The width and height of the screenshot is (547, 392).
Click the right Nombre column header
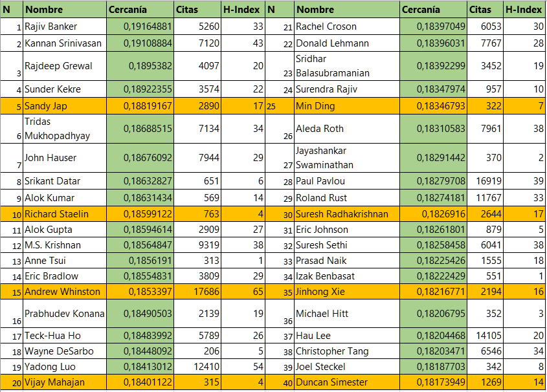point(347,10)
